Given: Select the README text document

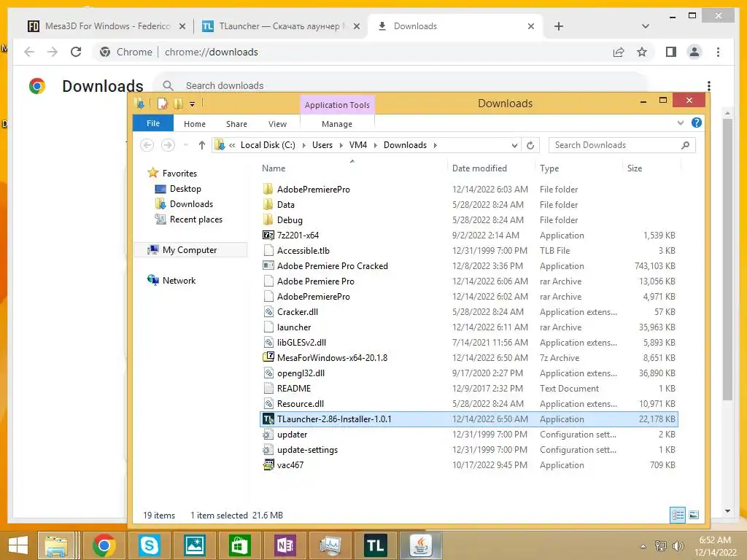Looking at the screenshot, I should [293, 389].
